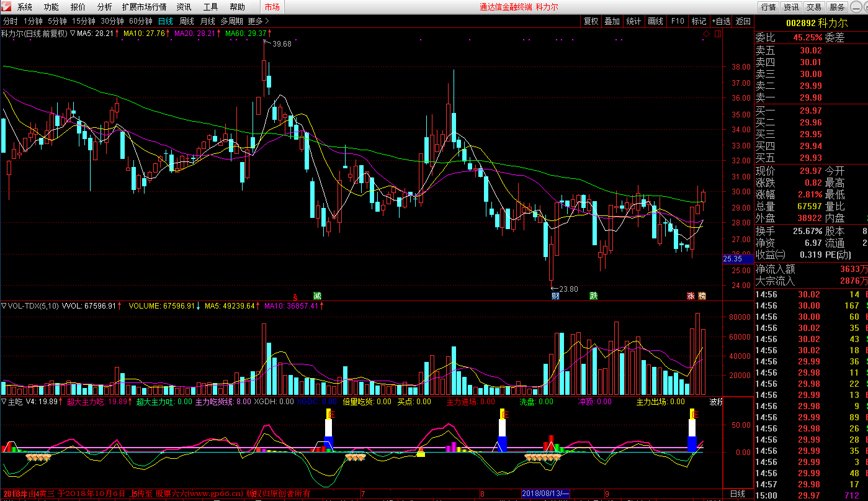Screen dimensions: 868x501
Task: Open the 功能 menu
Action: coord(51,7)
